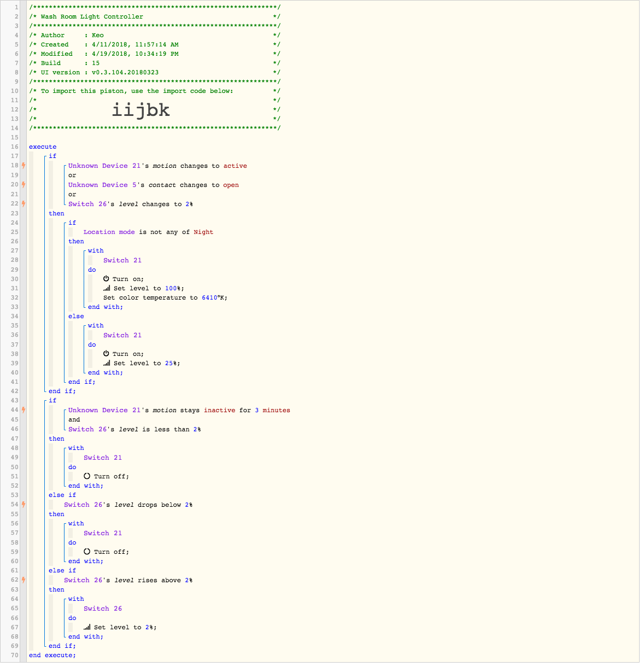Click the lightning bolt icon on line 20

(x=24, y=185)
